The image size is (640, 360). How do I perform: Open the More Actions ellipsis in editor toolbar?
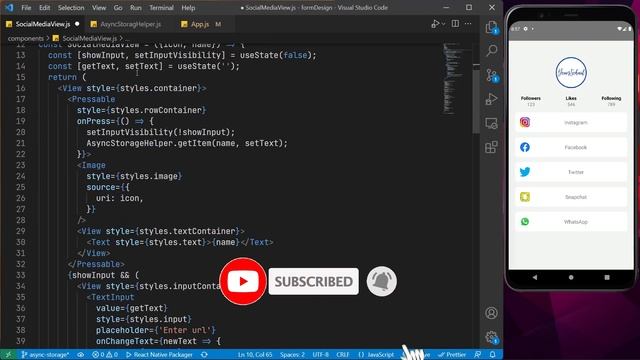[468, 24]
